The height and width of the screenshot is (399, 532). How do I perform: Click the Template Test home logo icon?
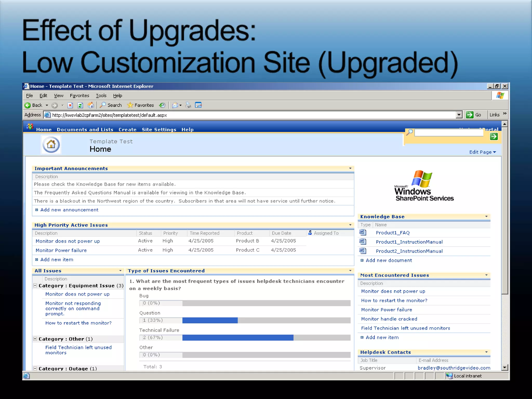click(x=51, y=144)
